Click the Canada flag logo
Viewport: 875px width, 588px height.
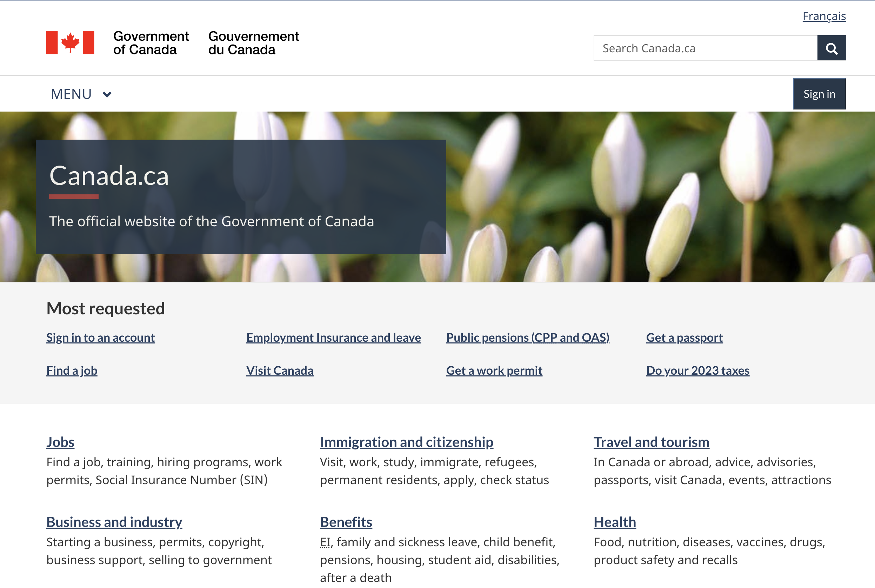tap(70, 42)
